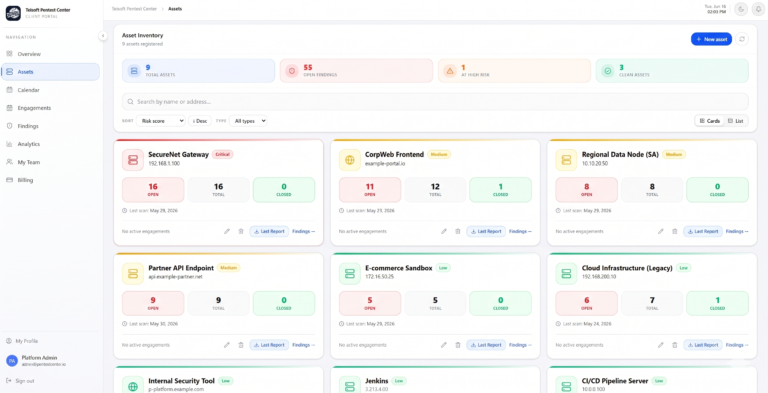Open the Billing page
Viewport: 768px width, 393px height.
tap(50, 180)
